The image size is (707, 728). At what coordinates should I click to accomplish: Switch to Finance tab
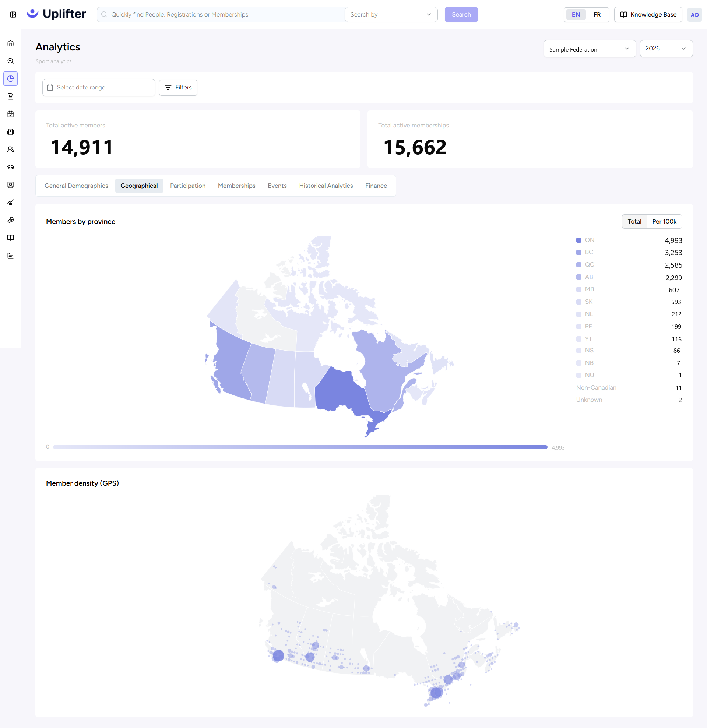click(376, 186)
